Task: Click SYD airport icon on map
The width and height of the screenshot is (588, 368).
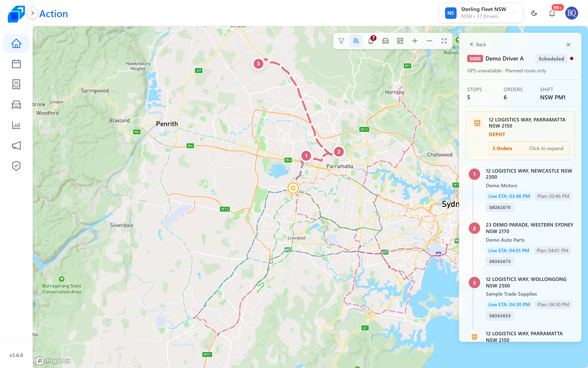Action: 438,254
